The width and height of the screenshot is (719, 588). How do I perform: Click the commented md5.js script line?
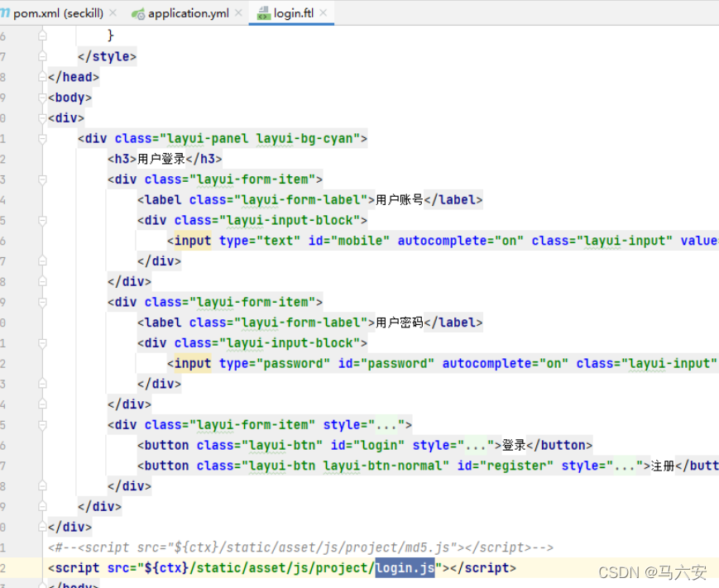301,547
